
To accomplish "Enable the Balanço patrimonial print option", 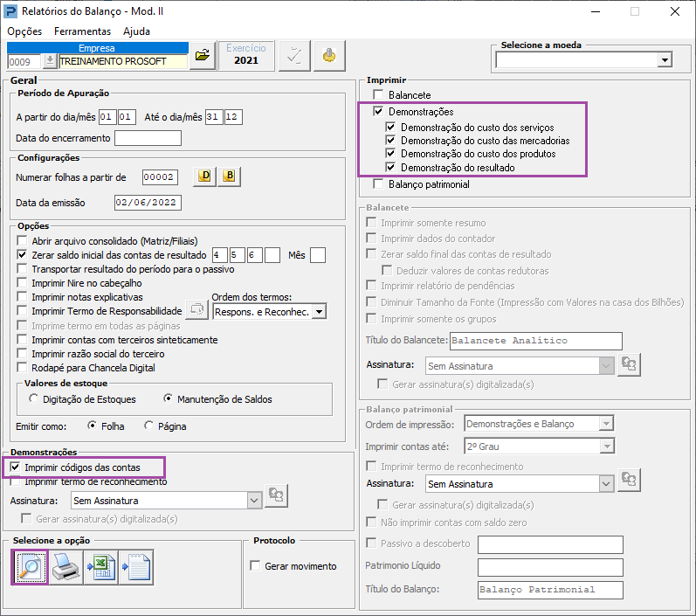I will click(379, 183).
